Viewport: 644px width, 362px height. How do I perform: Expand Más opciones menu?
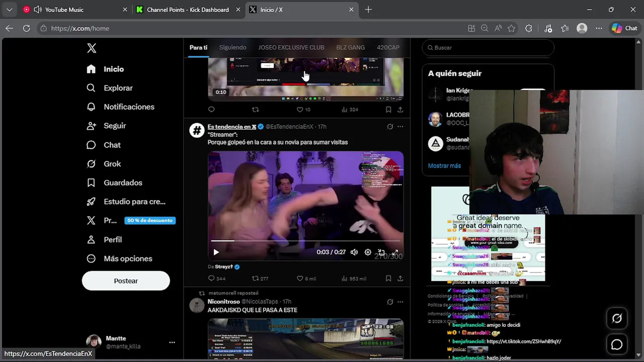tap(119, 258)
